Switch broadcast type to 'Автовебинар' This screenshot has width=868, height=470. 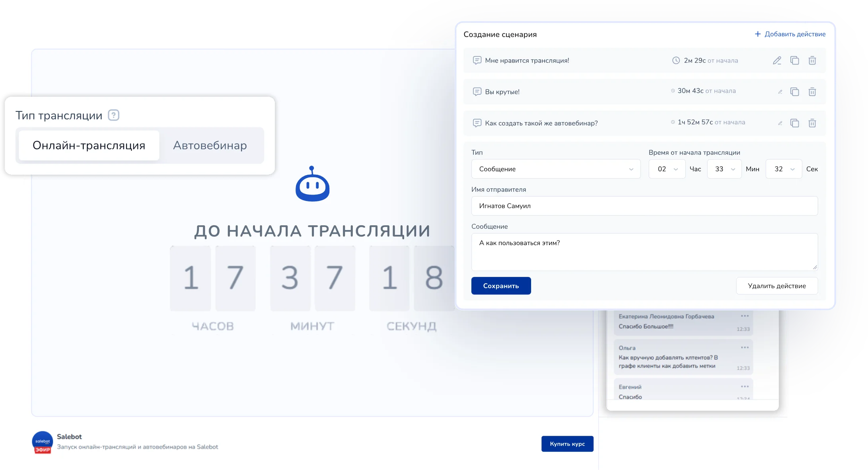coord(210,146)
